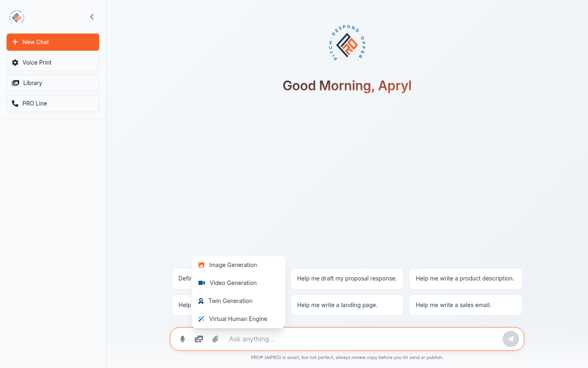
Task: Pick 'Help me draft my proposal response' suggestion
Action: 347,278
